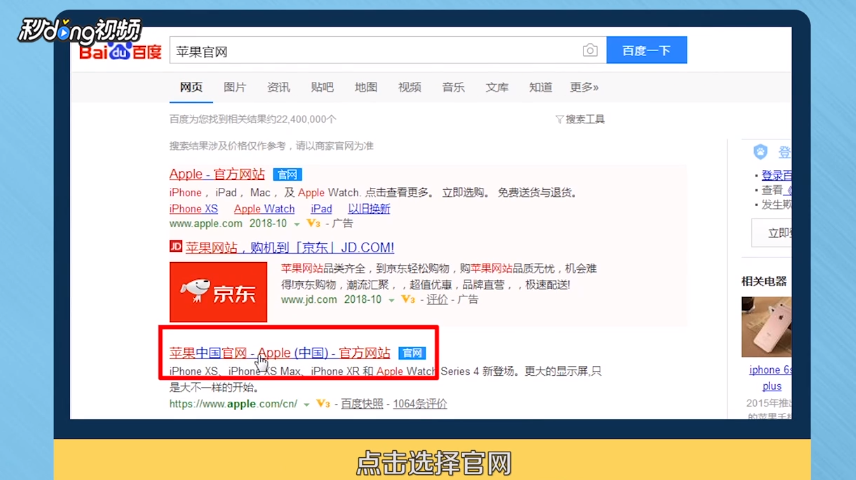Open the 以旧换新 sublink
The height and width of the screenshot is (480, 856).
pyautogui.click(x=369, y=209)
